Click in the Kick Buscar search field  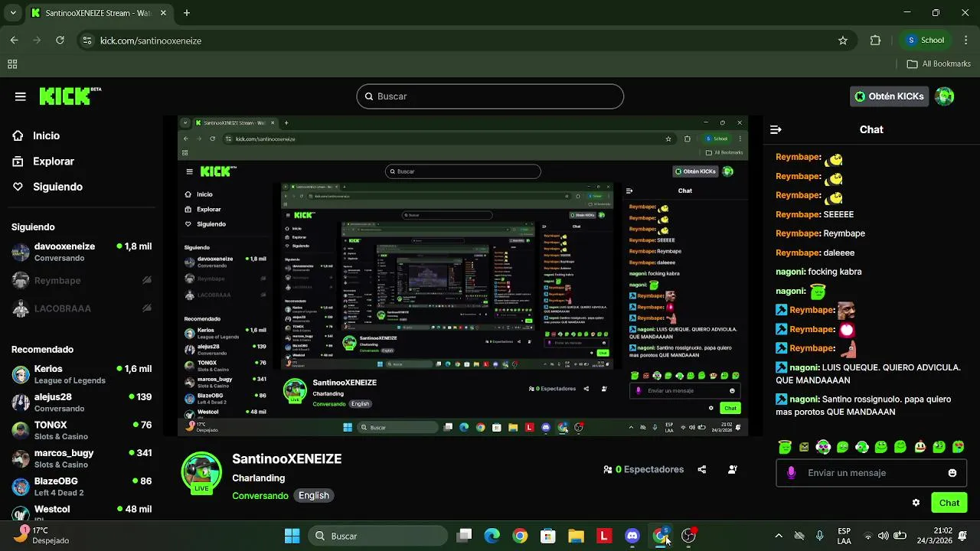pos(490,96)
